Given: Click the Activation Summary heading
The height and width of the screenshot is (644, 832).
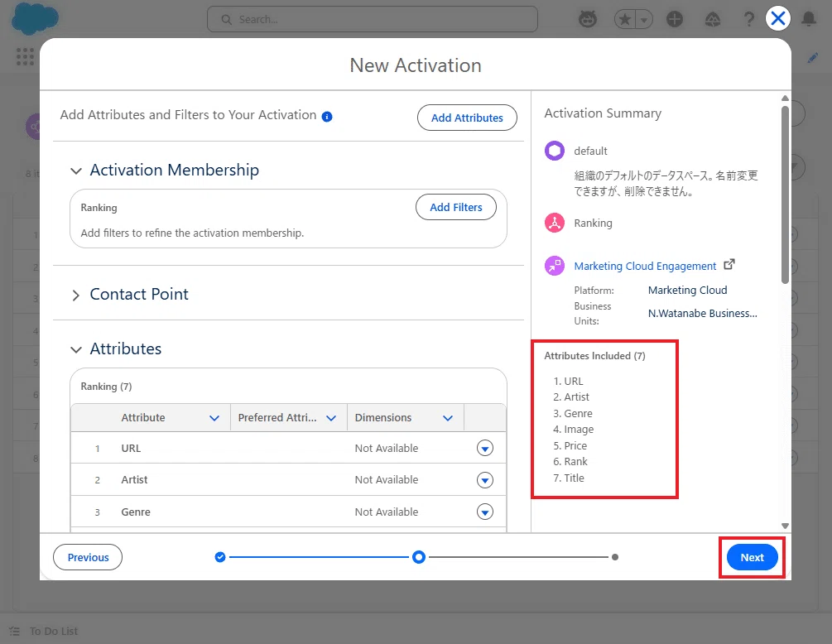Looking at the screenshot, I should tap(603, 113).
